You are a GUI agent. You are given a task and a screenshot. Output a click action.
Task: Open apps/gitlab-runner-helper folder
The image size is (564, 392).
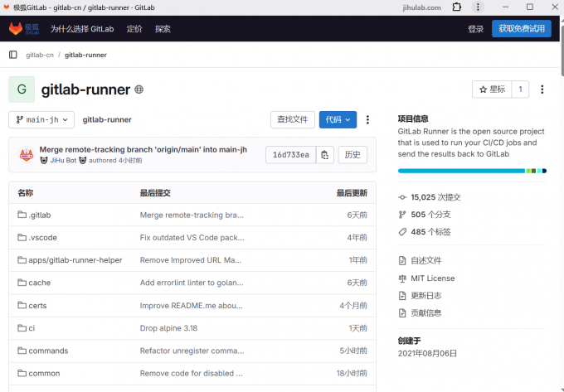click(x=75, y=260)
